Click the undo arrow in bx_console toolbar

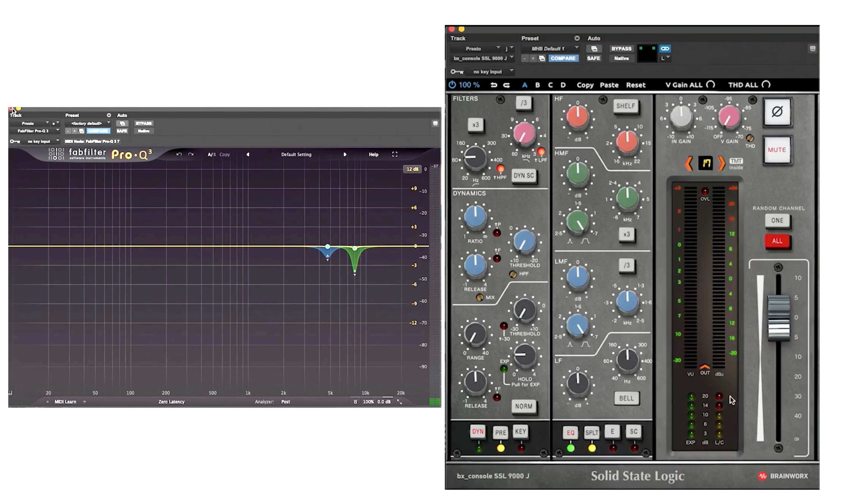(494, 85)
